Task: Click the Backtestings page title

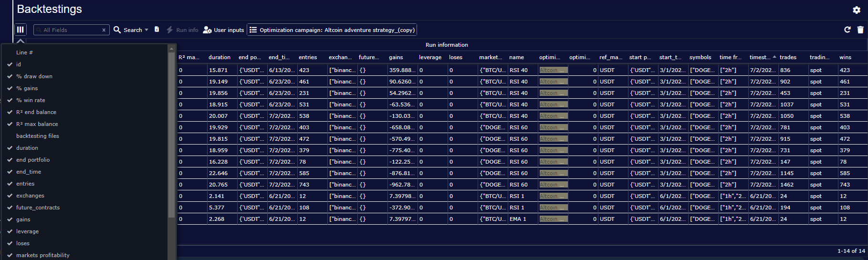Action: [49, 9]
